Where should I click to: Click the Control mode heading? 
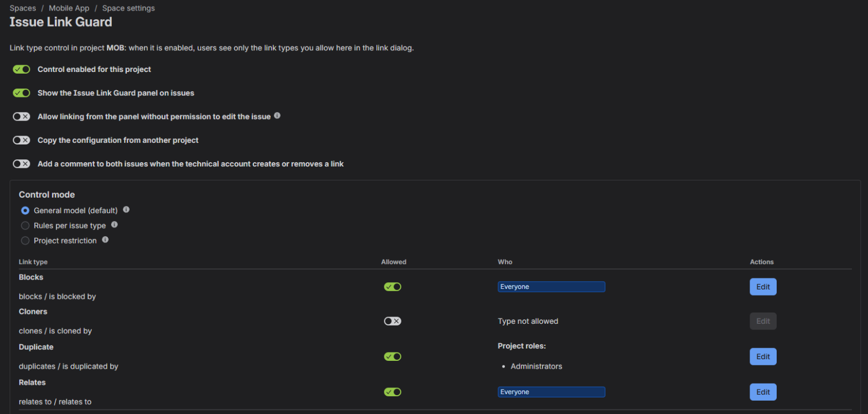click(x=47, y=195)
